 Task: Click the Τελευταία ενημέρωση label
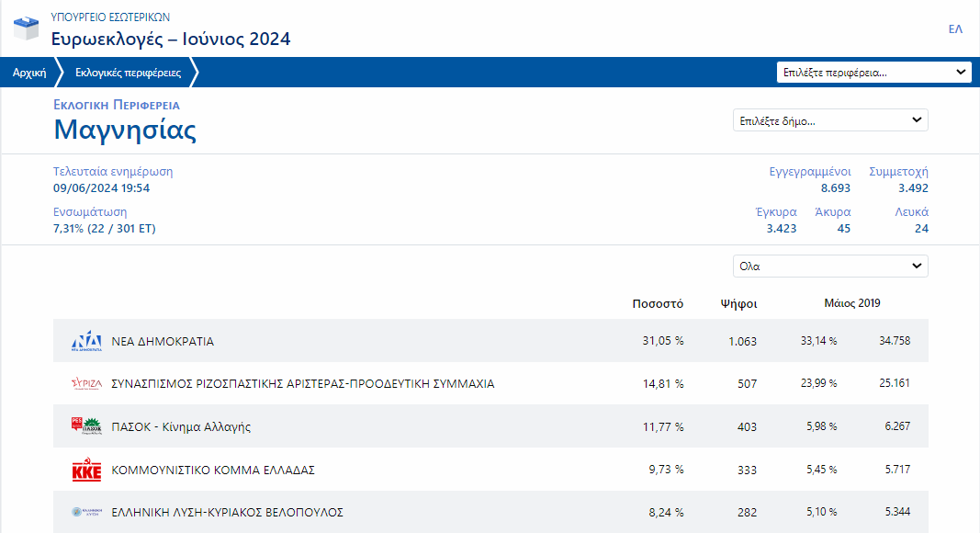pos(113,172)
